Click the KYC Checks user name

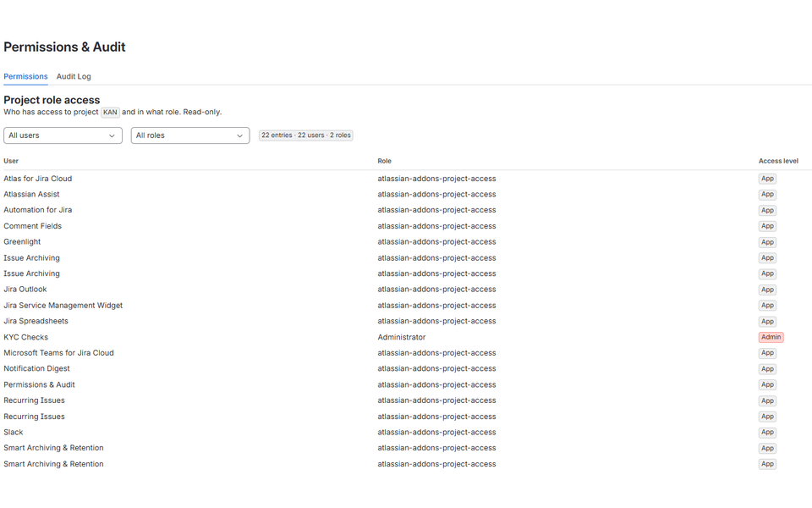[x=26, y=337]
